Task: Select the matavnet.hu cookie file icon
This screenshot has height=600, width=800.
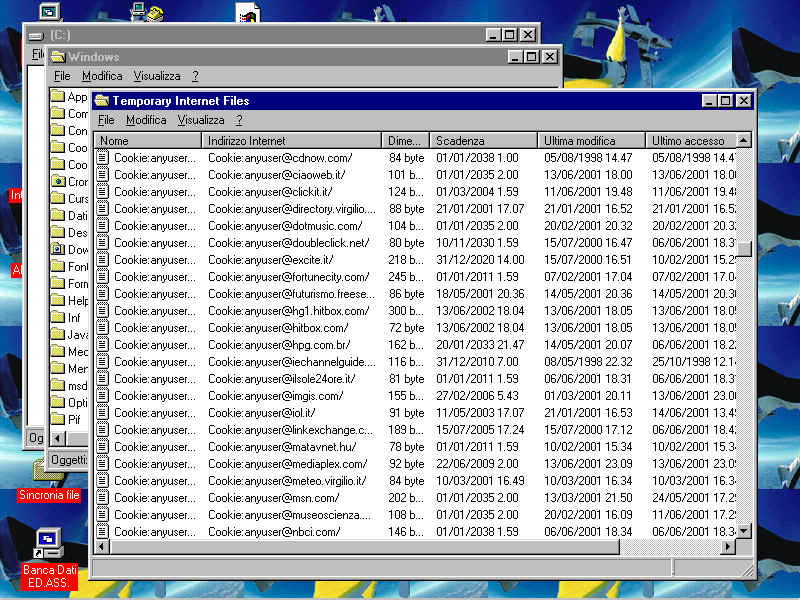Action: [x=103, y=447]
